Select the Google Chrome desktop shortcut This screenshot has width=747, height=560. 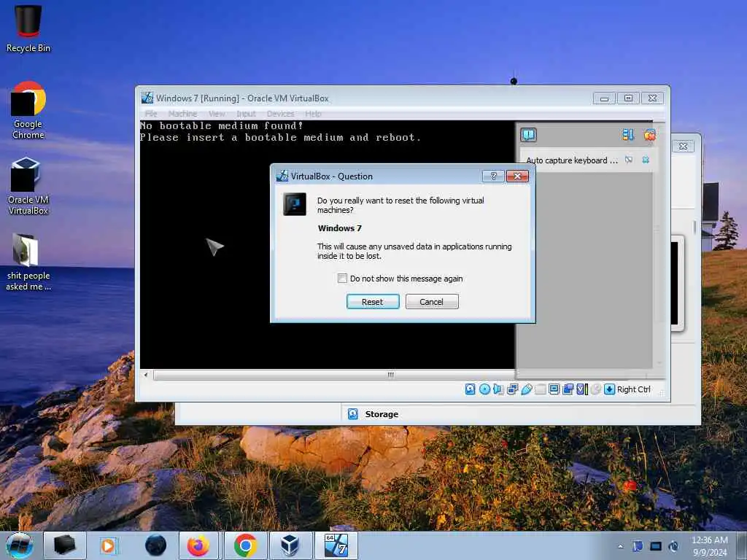28,111
